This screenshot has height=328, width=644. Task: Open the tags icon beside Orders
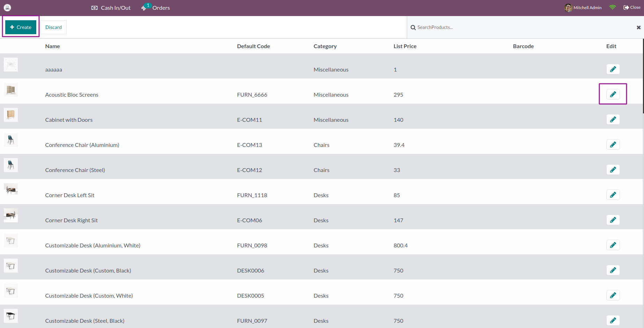coord(144,8)
